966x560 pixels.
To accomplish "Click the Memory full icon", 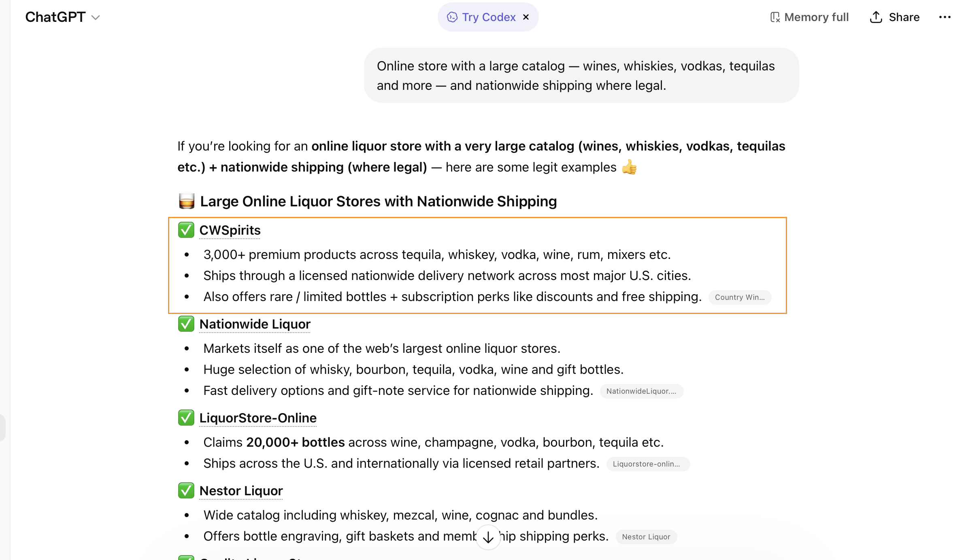I will 775,17.
